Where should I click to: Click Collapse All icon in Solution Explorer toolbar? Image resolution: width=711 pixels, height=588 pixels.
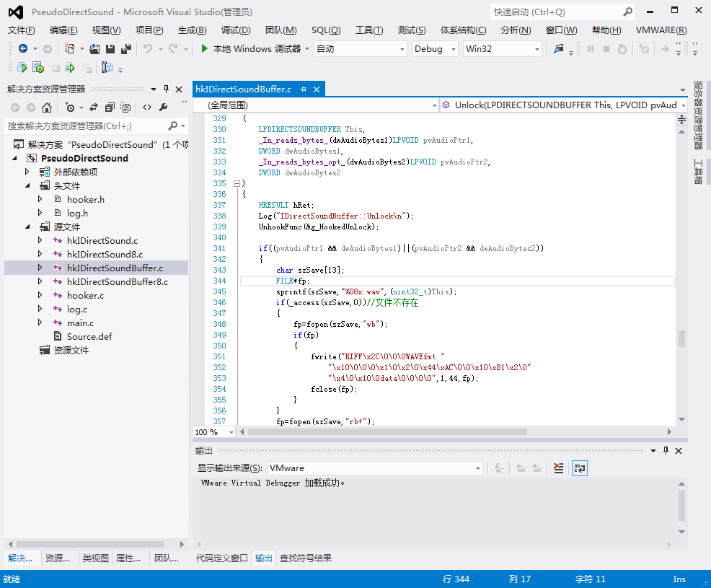109,107
